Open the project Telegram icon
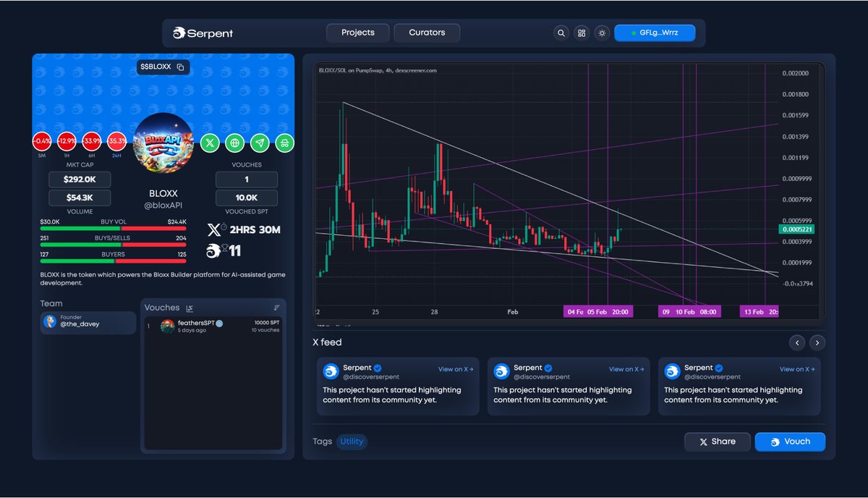 pyautogui.click(x=260, y=143)
